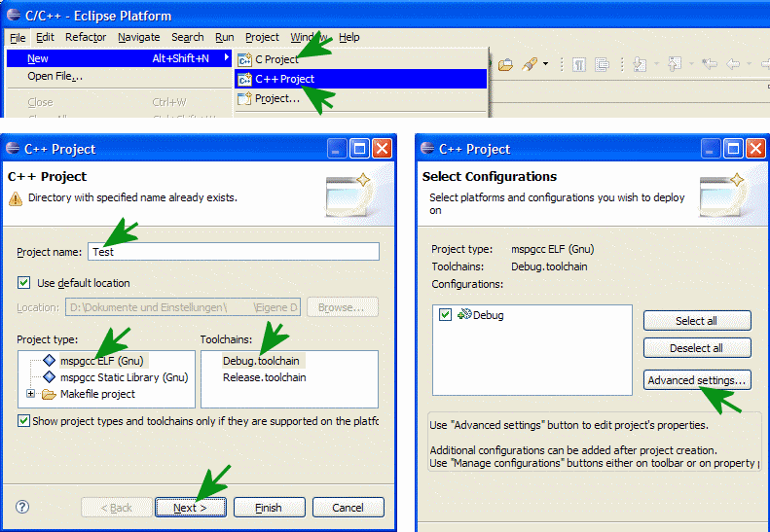Click the Open Type toolbar icon
770x532 pixels.
point(505,64)
